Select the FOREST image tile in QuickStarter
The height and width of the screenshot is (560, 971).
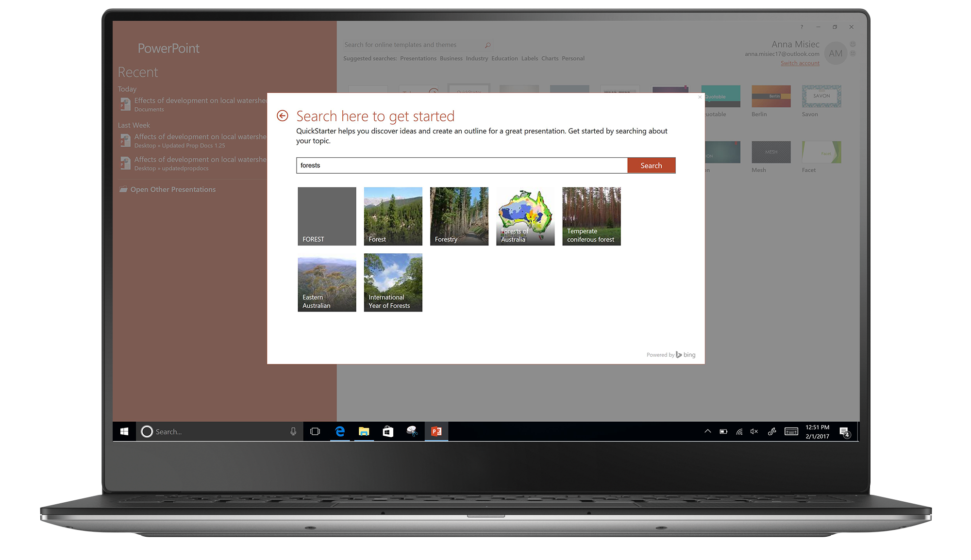point(326,216)
